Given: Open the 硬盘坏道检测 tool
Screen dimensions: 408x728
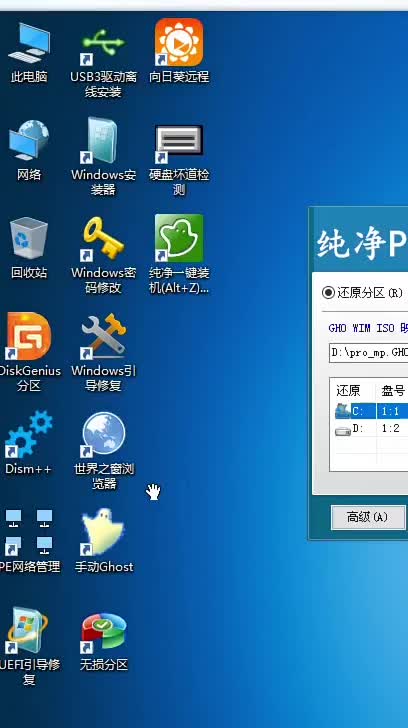Looking at the screenshot, I should 179,160.
